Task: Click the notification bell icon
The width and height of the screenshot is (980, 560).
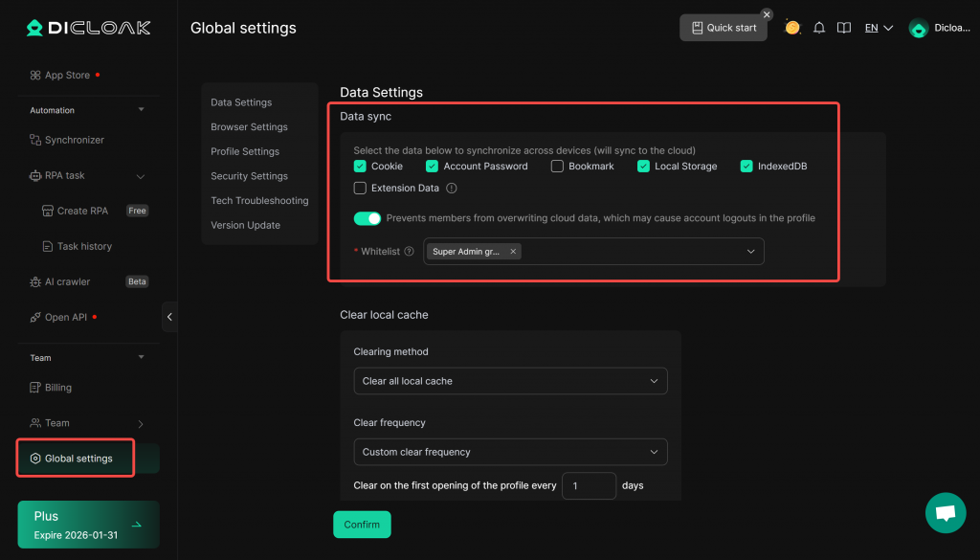Action: pyautogui.click(x=819, y=28)
